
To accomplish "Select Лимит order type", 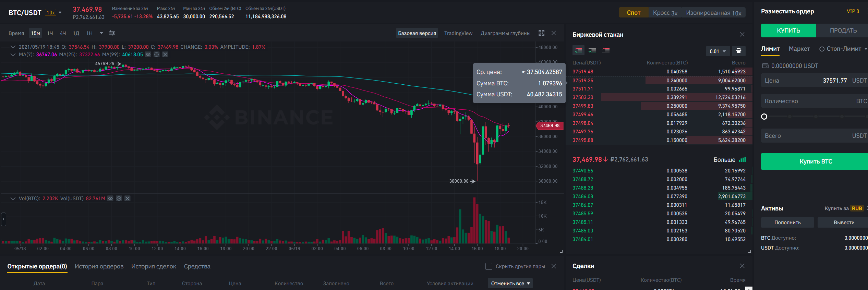I will (x=770, y=49).
